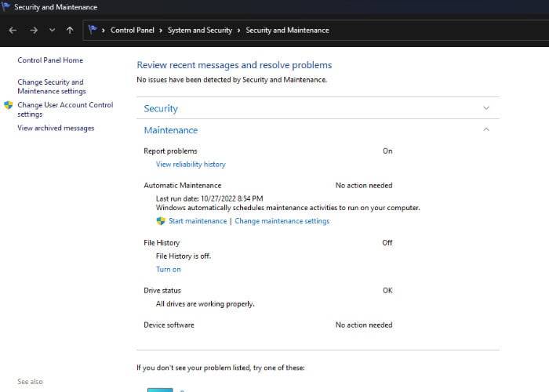This screenshot has height=392, width=549.
Task: Open Change maintenance settings link
Action: [282, 221]
